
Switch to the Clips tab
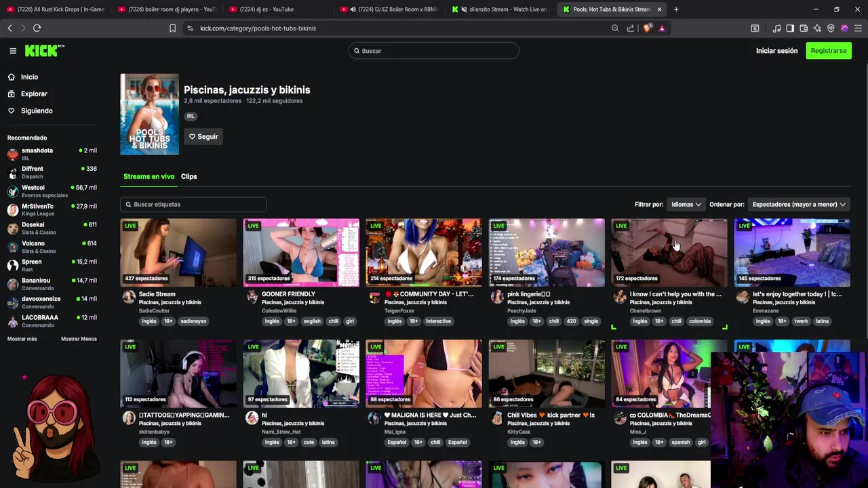(x=189, y=176)
